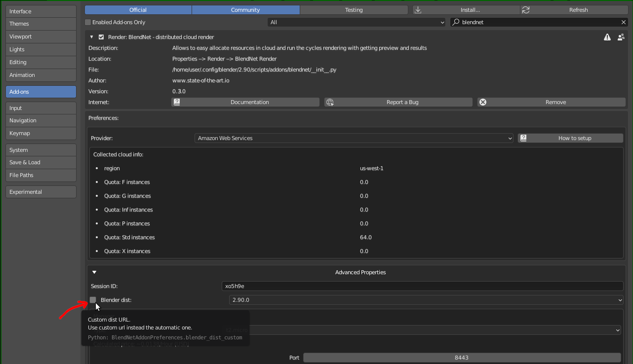Open the BlendNet Documentation link button
Screen dimensions: 633x364
point(245,102)
